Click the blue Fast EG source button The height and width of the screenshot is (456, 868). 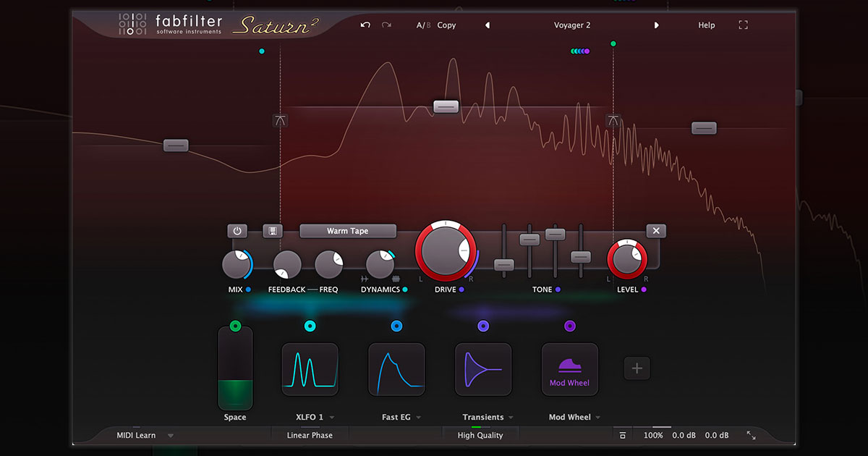396,326
